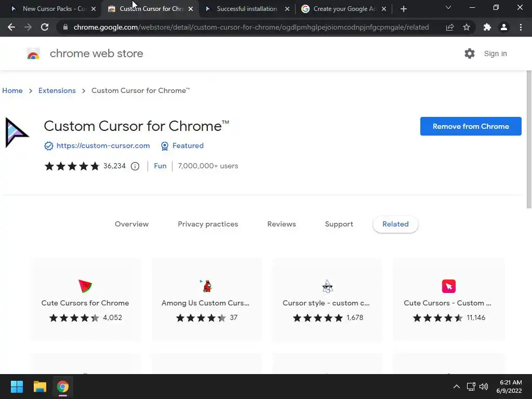Open the network icon in system tray
The height and width of the screenshot is (399, 532).
[471, 387]
